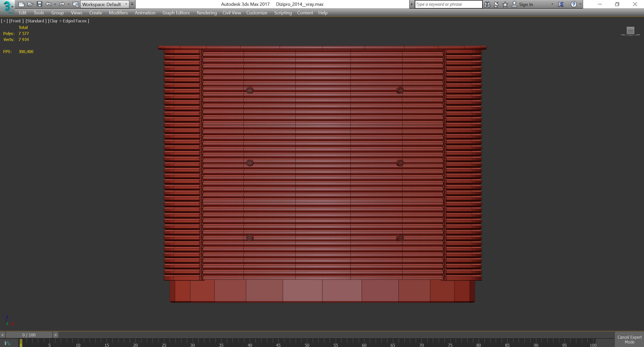This screenshot has width=644, height=347.
Task: Click the Undo arrow icon
Action: (48, 4)
